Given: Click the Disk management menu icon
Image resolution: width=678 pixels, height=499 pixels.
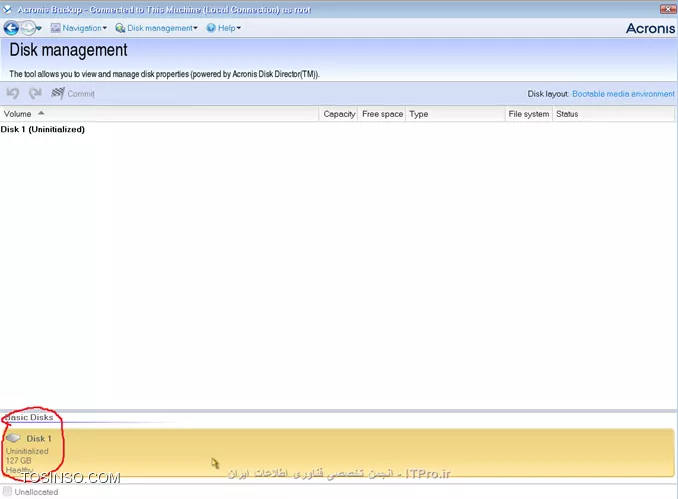Looking at the screenshot, I should pos(120,28).
